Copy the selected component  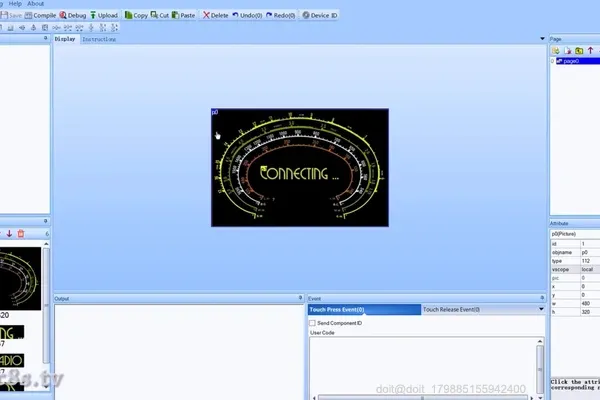point(136,15)
